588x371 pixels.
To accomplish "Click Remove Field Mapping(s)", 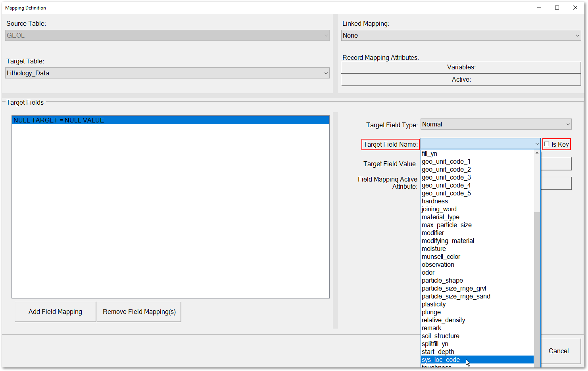I will pyautogui.click(x=139, y=312).
